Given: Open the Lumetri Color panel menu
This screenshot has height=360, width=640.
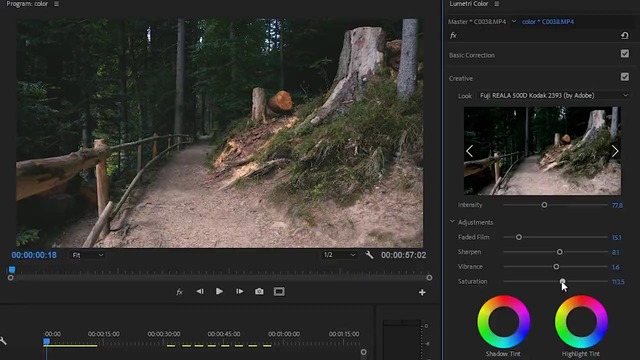Looking at the screenshot, I should tap(497, 4).
